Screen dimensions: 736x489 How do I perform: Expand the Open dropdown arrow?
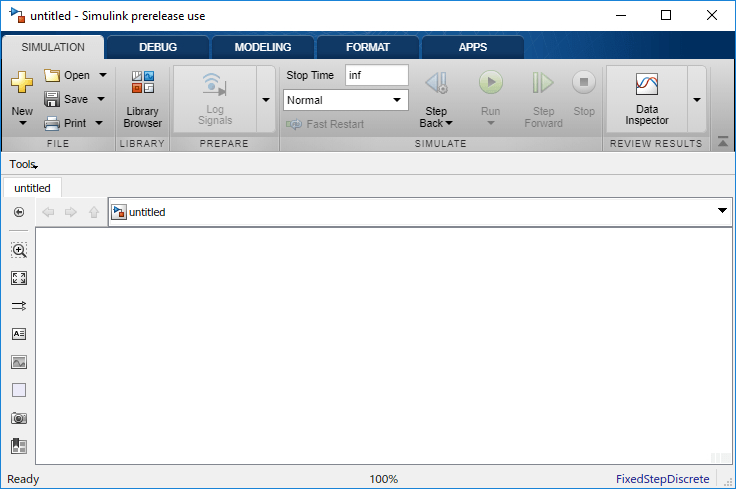(103, 75)
